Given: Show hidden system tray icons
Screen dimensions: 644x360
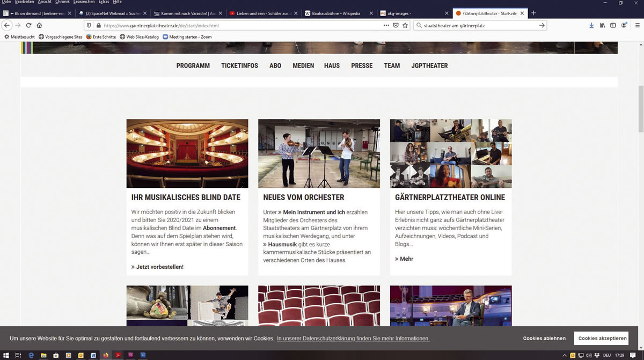Looking at the screenshot, I should point(565,355).
